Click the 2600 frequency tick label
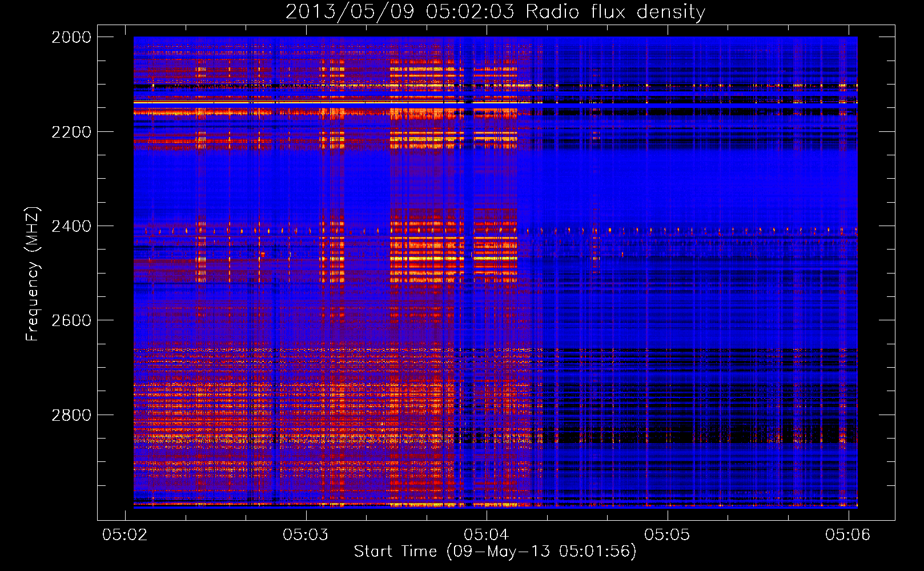This screenshot has height=571, width=924. (71, 320)
